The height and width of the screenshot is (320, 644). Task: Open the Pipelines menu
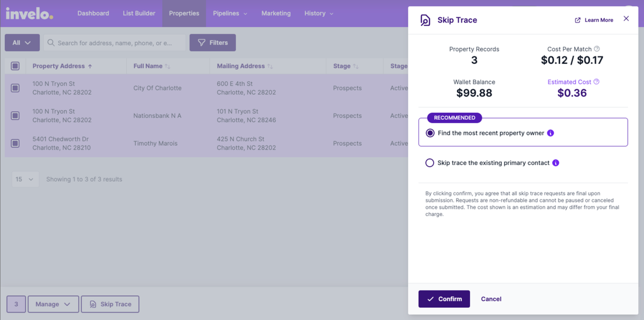230,13
